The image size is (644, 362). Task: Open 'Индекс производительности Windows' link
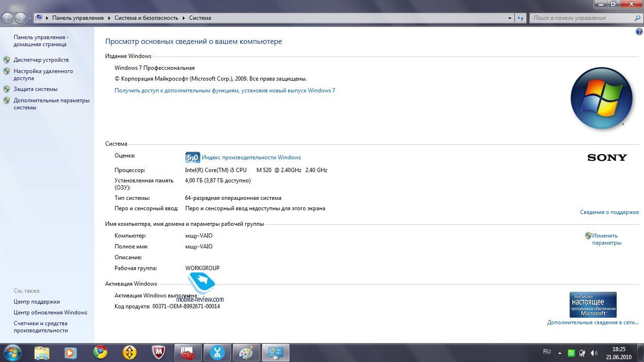(251, 157)
